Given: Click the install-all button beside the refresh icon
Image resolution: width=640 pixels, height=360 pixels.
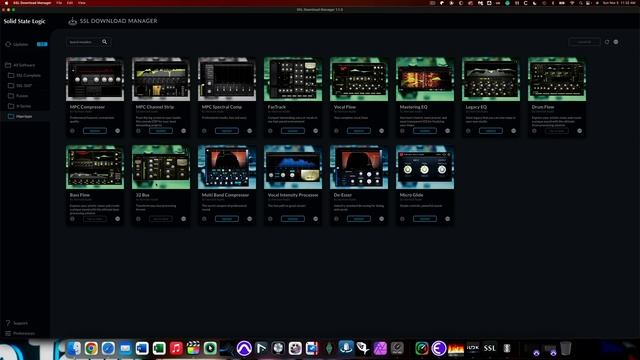Looking at the screenshot, I should point(584,42).
